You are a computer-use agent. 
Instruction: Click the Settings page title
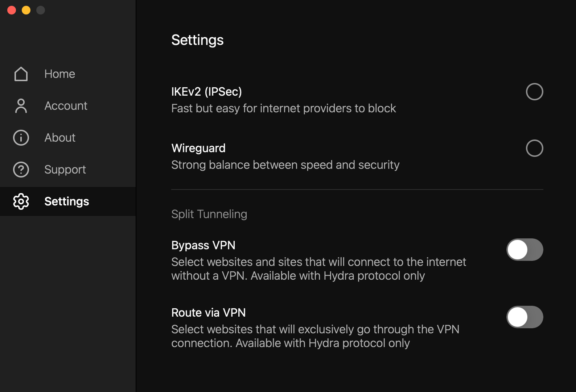(197, 40)
